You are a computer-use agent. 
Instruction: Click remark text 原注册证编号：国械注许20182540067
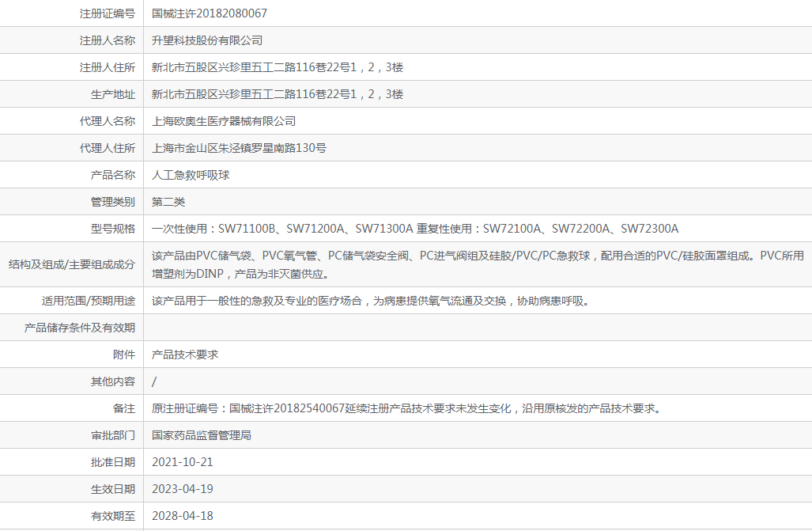coord(407,409)
